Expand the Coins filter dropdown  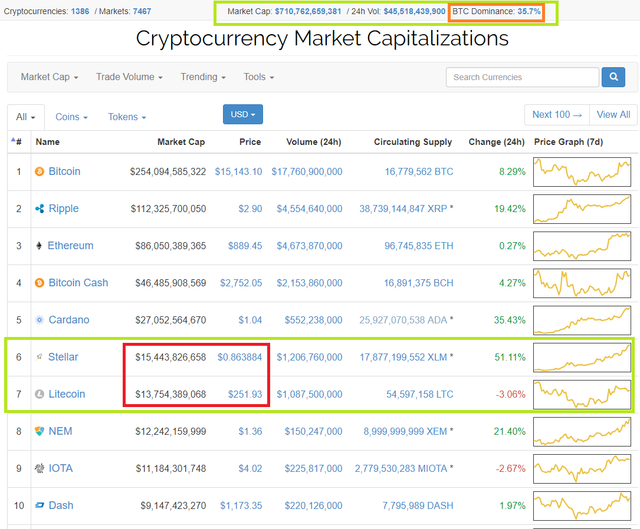coord(71,117)
